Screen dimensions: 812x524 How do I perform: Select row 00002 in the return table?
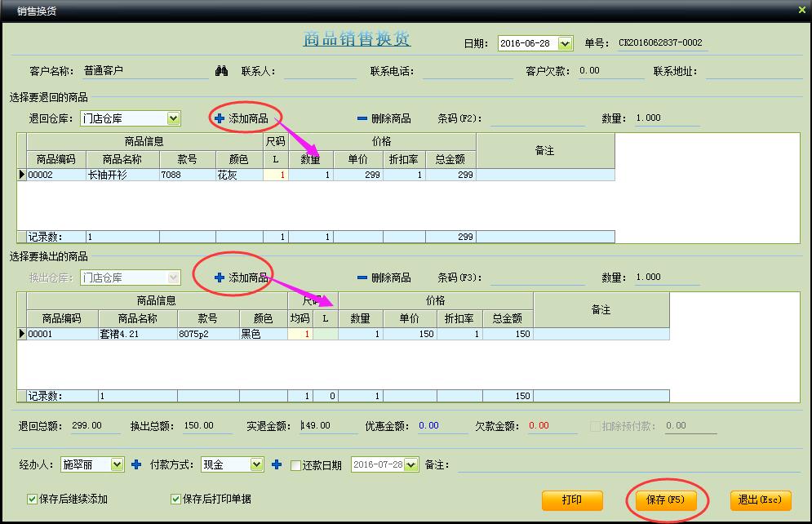(x=316, y=175)
